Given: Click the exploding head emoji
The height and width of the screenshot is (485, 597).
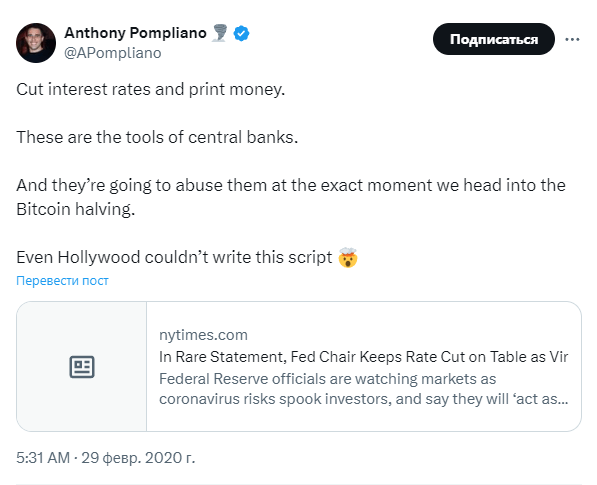Looking at the screenshot, I should [348, 257].
